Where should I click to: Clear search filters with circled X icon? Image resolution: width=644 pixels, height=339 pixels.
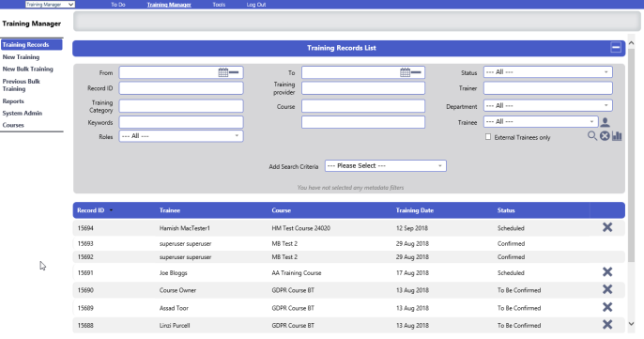click(605, 135)
